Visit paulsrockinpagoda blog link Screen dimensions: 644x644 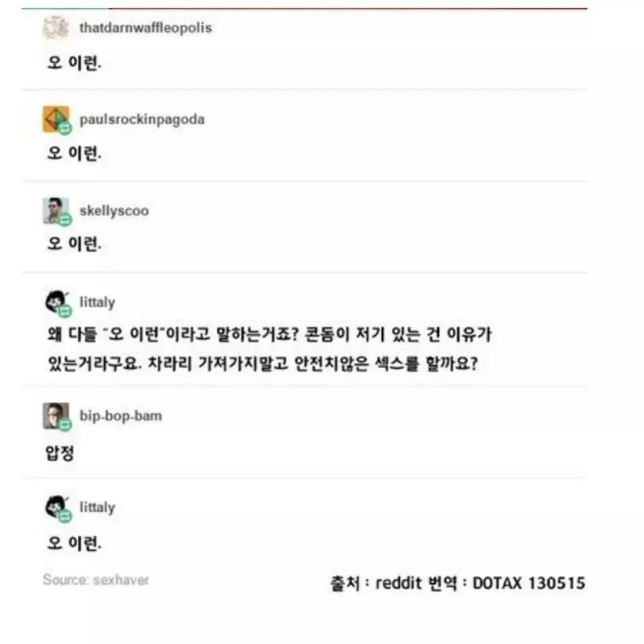141,120
